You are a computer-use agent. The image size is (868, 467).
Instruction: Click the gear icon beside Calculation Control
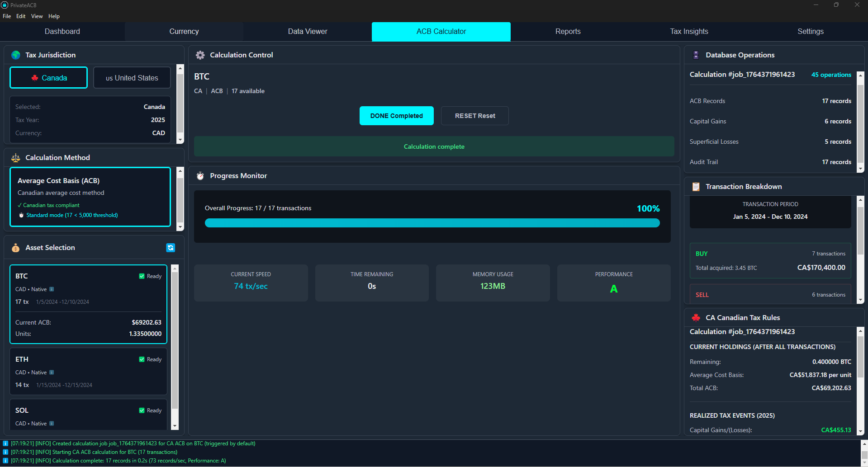200,55
